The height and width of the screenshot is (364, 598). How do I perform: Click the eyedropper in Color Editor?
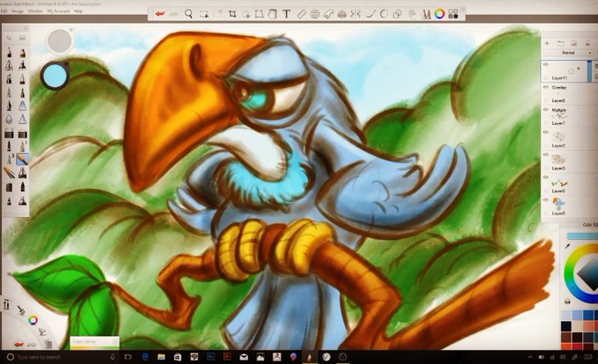tap(567, 246)
